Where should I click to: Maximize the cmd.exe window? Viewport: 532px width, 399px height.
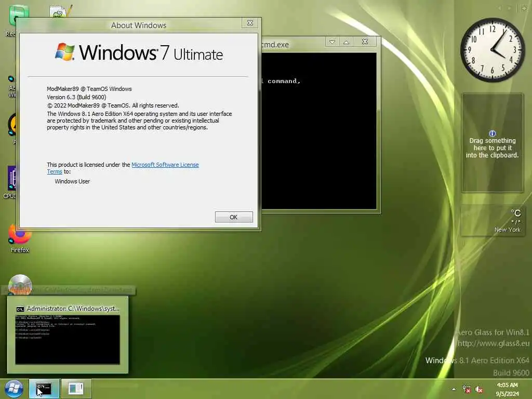pyautogui.click(x=346, y=42)
